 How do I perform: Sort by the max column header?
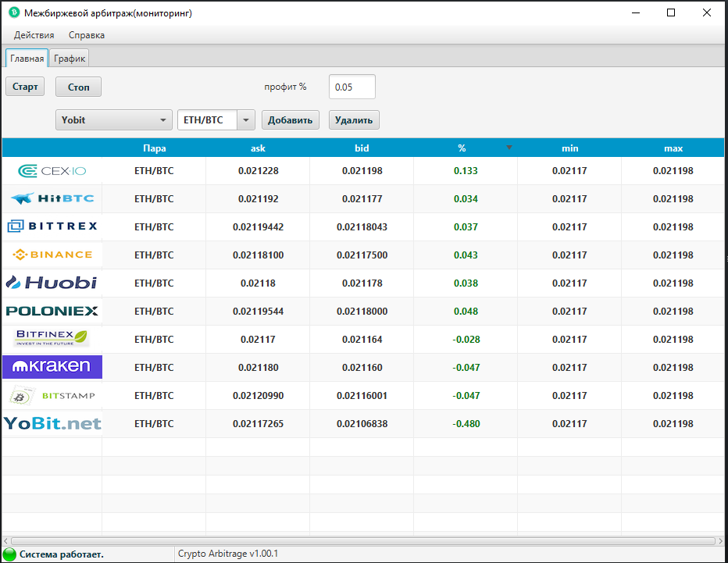point(673,148)
